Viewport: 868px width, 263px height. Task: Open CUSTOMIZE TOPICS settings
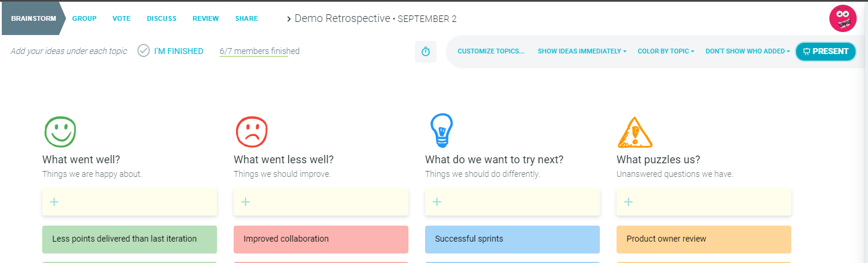pos(491,51)
